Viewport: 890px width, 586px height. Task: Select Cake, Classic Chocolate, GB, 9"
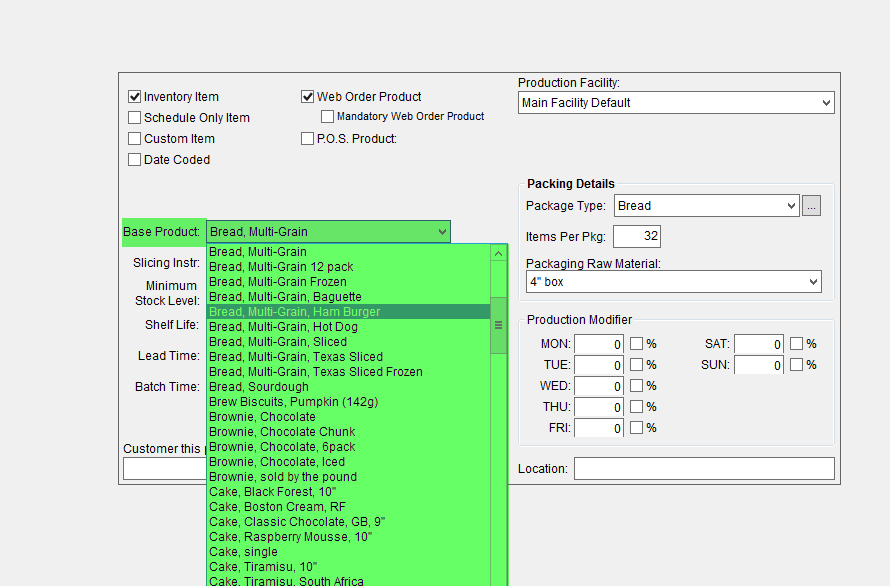tap(349, 522)
